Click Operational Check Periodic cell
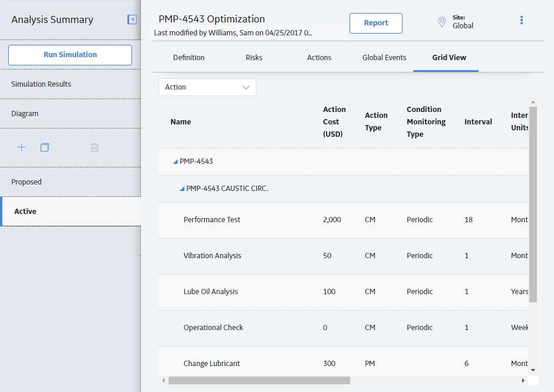Image resolution: width=554 pixels, height=392 pixels. click(x=420, y=328)
